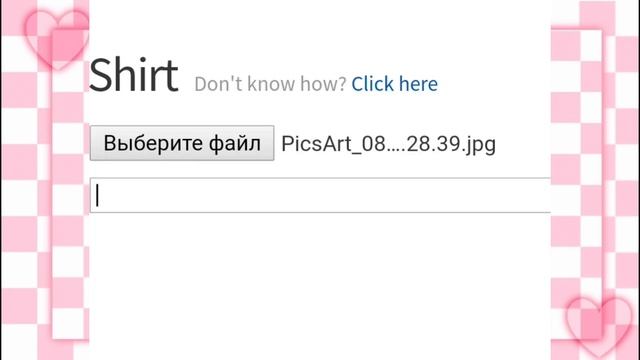
Task: Click the far right end of the text input
Action: [x=545, y=195]
